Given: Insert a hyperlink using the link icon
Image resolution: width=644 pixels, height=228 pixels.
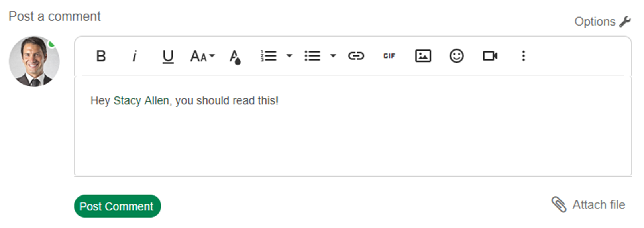Looking at the screenshot, I should coord(356,56).
